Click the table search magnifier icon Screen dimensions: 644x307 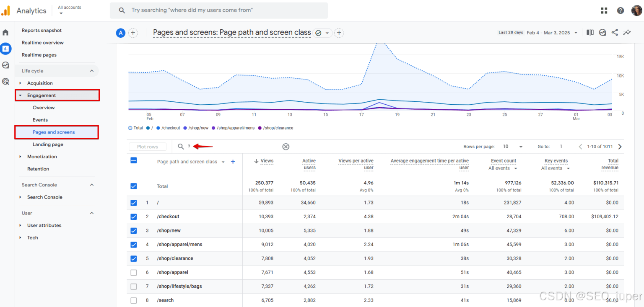click(x=181, y=147)
